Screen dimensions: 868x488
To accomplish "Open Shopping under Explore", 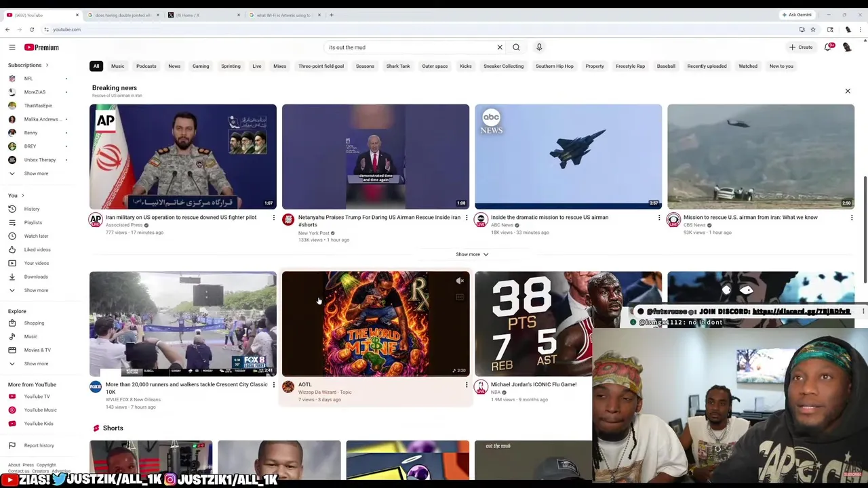I will (34, 323).
